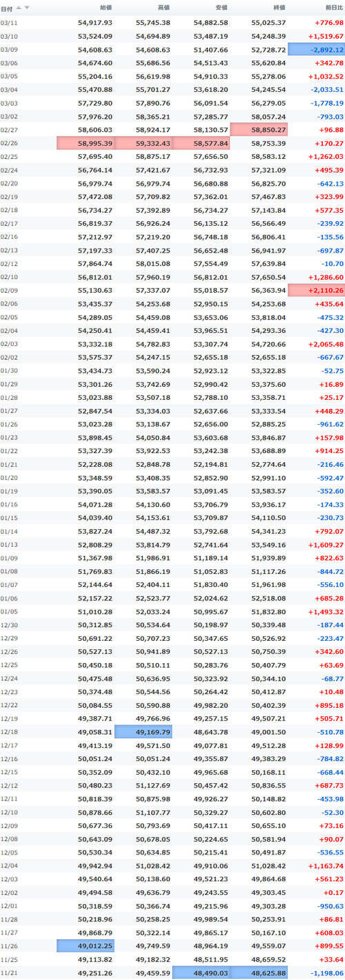Select the 始値 column header

point(106,8)
